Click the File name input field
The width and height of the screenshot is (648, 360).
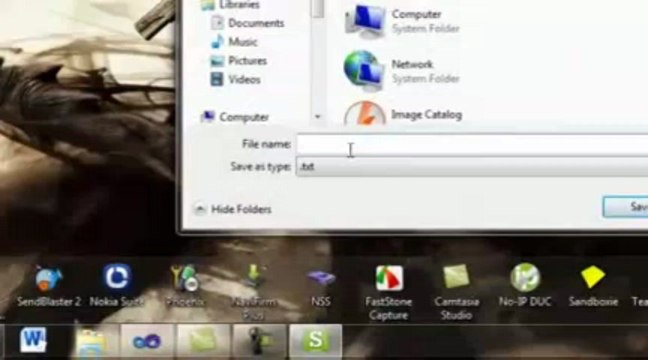[472, 145]
